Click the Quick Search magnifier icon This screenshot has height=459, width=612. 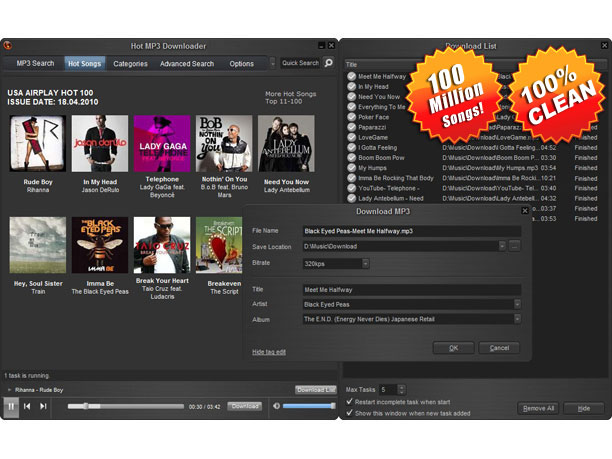(329, 62)
